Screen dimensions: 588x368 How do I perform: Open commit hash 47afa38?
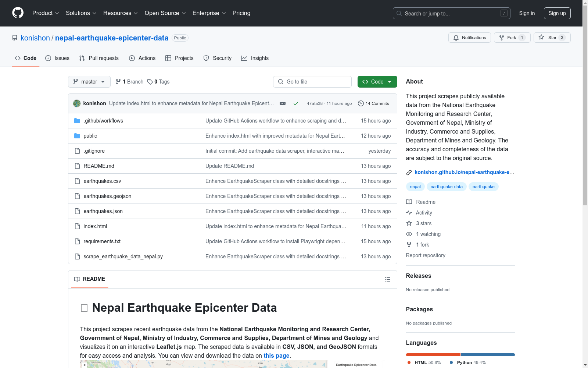pyautogui.click(x=315, y=103)
